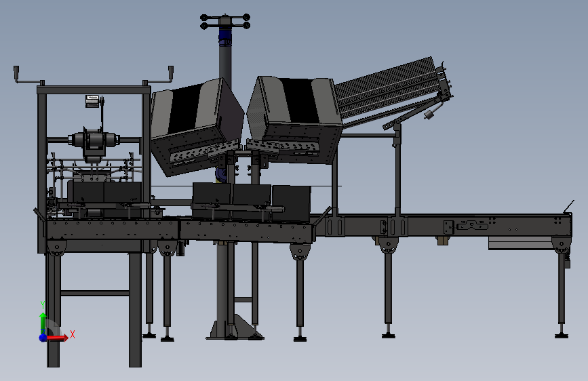
Task: Select the far-right conveyor support foot
Action: [562, 335]
